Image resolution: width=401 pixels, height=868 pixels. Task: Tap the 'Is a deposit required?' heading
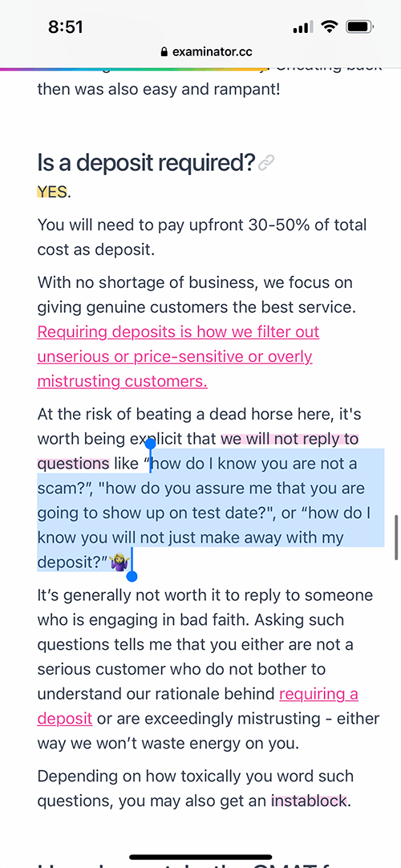click(146, 164)
